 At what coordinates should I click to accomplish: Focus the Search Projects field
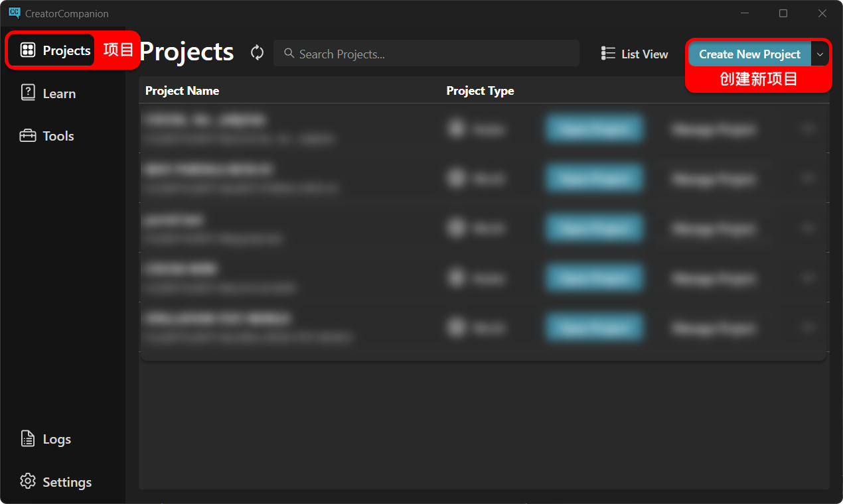[426, 54]
